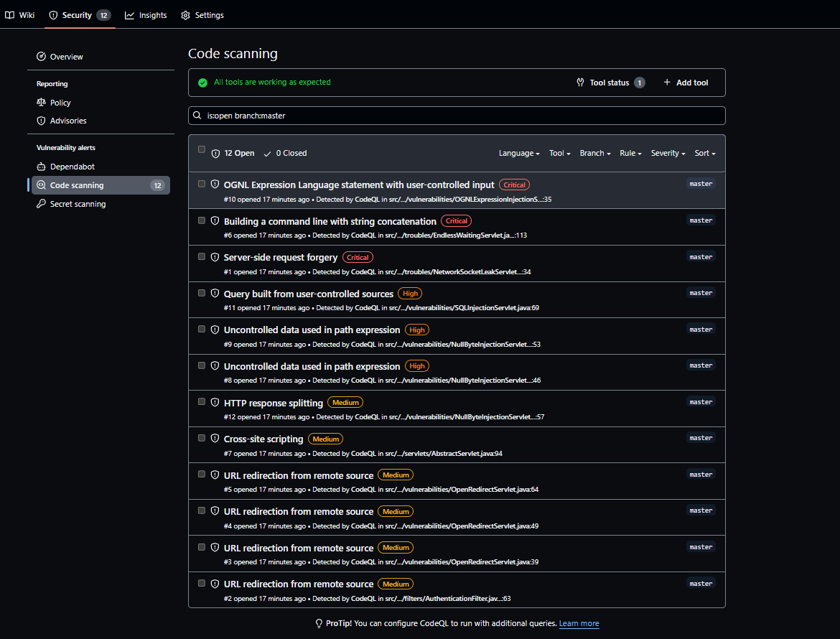The height and width of the screenshot is (639, 840).
Task: Open the Learn more link
Action: pos(579,623)
